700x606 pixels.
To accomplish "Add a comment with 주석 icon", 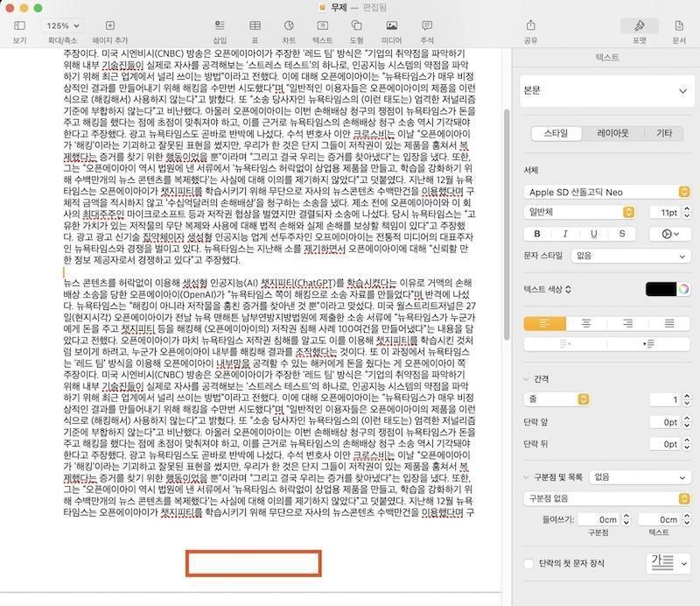I will click(x=427, y=25).
